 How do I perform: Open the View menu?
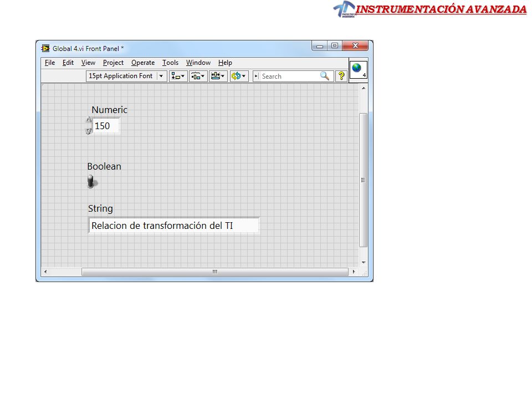tap(88, 63)
